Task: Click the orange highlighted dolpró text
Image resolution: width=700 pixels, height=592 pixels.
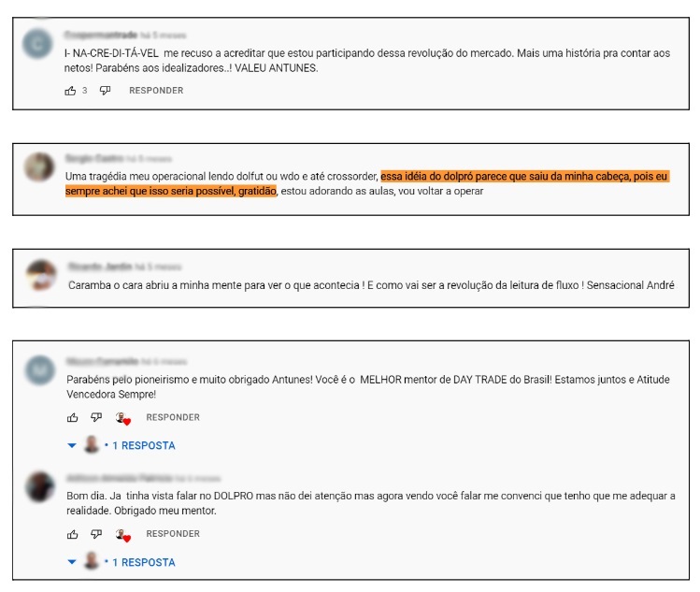Action: click(x=367, y=183)
